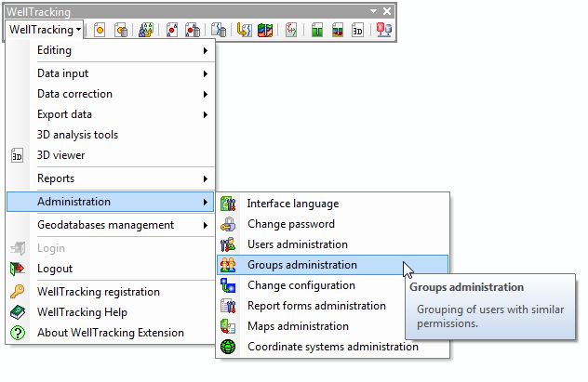
Task: Click the Coordinate systems administration globe icon
Action: tap(228, 347)
